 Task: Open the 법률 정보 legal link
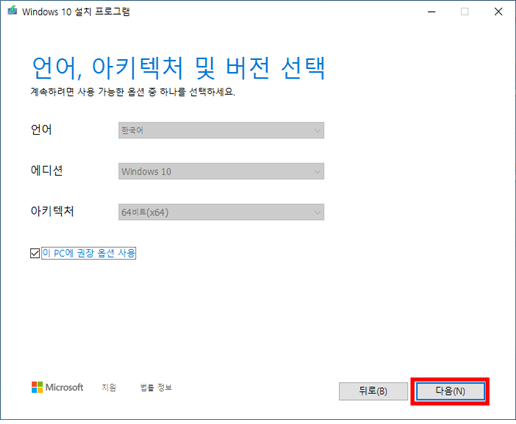[x=156, y=387]
